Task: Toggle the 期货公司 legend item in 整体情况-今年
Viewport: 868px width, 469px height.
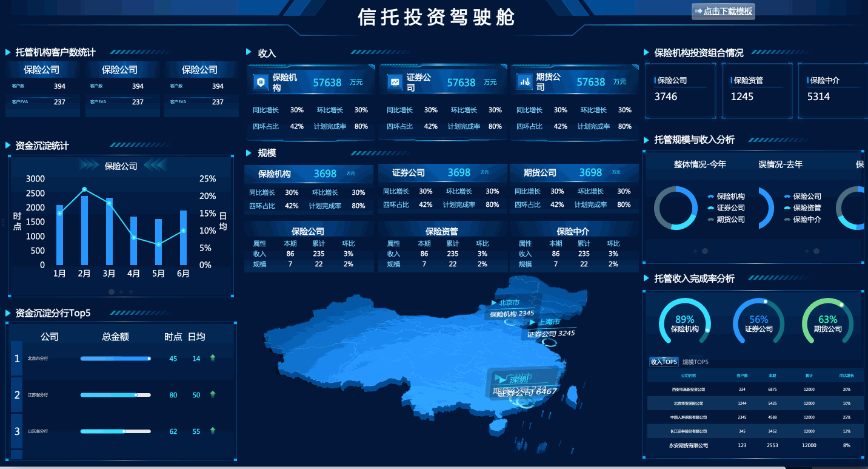Action: [x=726, y=220]
